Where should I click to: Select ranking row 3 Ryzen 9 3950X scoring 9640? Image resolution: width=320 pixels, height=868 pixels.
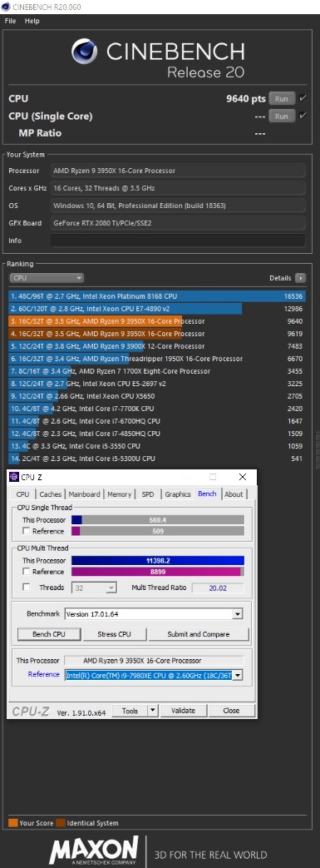tap(157, 321)
